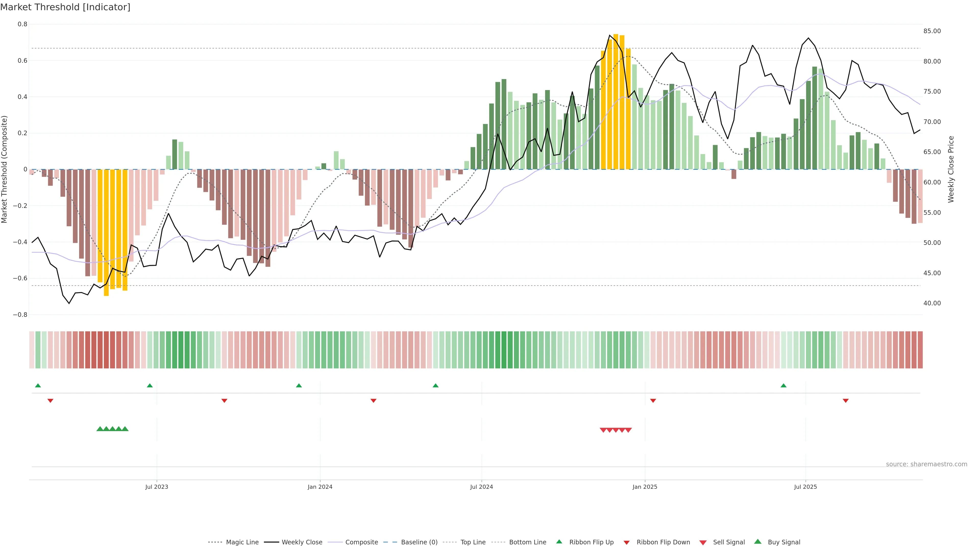Select the Top Line legend item

(473, 542)
